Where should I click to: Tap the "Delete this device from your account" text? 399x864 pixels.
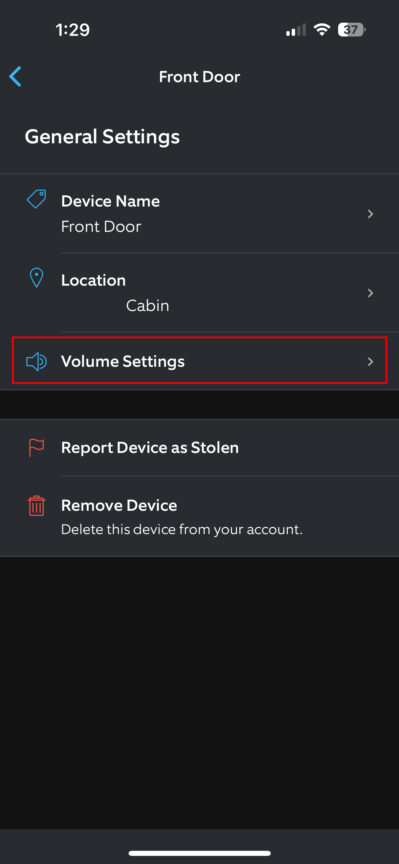(x=182, y=531)
